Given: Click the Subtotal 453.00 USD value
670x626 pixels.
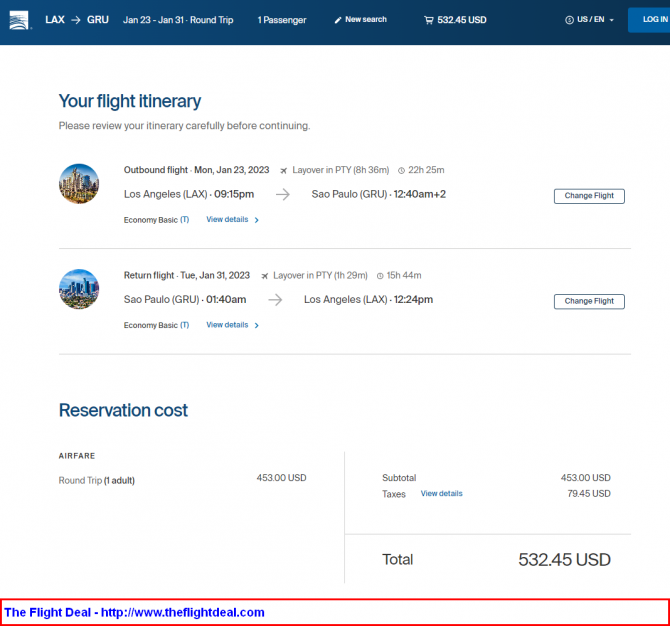Looking at the screenshot, I should point(585,478).
